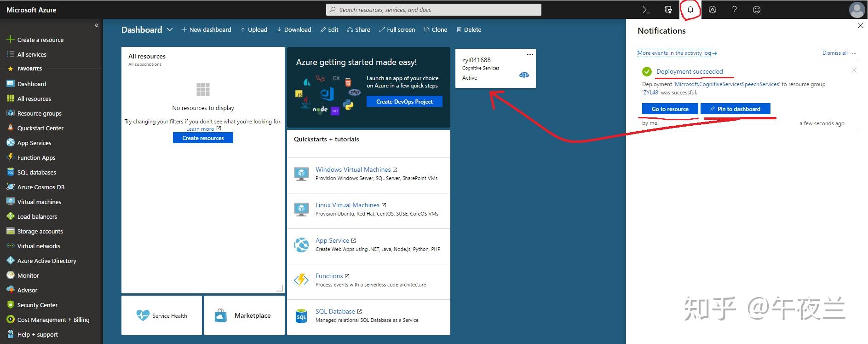
Task: Open the Deployment succeeded notification title
Action: coord(690,71)
